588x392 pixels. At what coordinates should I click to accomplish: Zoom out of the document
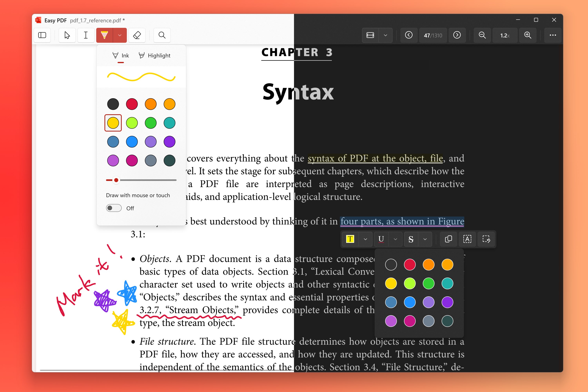[x=482, y=35]
